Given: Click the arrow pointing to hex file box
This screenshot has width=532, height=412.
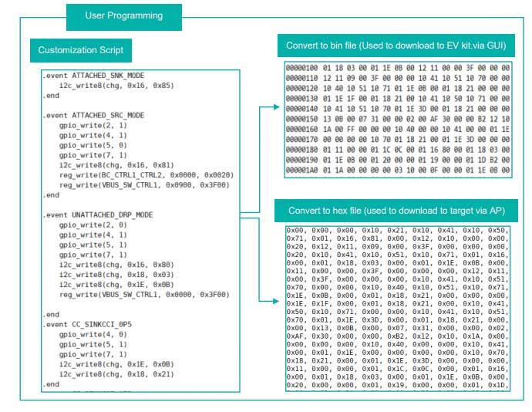Looking at the screenshot, I should tap(275, 301).
